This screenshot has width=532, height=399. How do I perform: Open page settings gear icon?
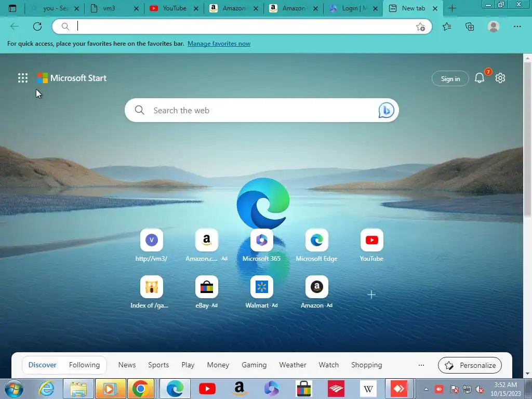click(x=500, y=78)
